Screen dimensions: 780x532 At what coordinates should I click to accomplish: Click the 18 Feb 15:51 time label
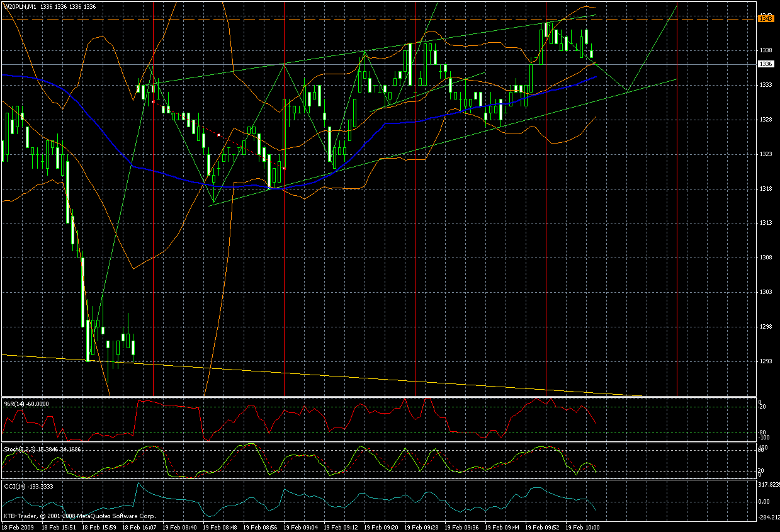click(x=58, y=527)
